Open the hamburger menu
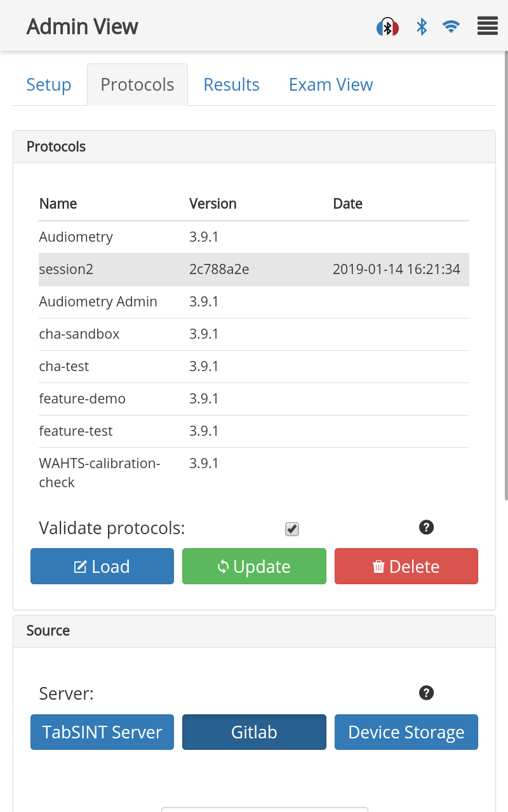Screen dimensions: 508x812 point(487,27)
